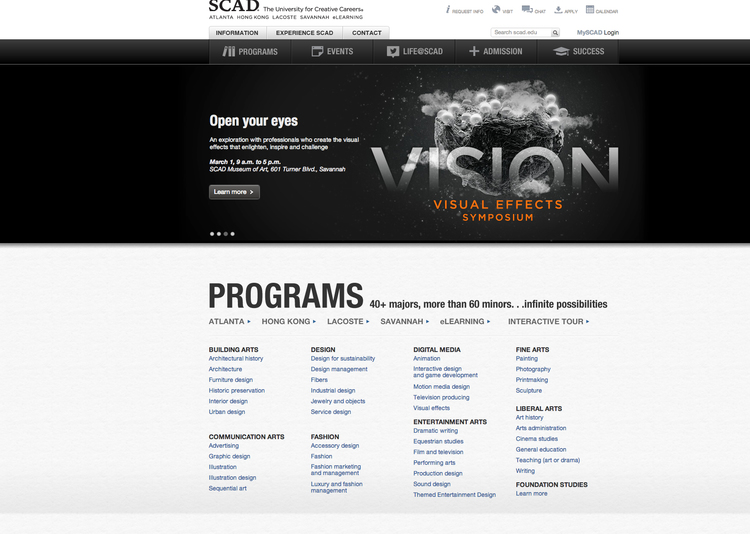Open Themed Entertainment Design link
The width and height of the screenshot is (750, 534).
click(454, 495)
